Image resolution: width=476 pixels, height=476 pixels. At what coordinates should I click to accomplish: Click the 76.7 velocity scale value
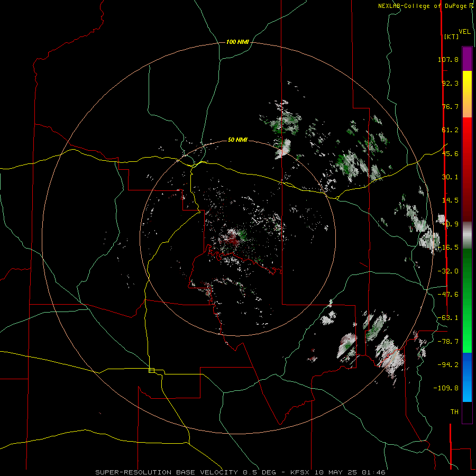(450, 106)
